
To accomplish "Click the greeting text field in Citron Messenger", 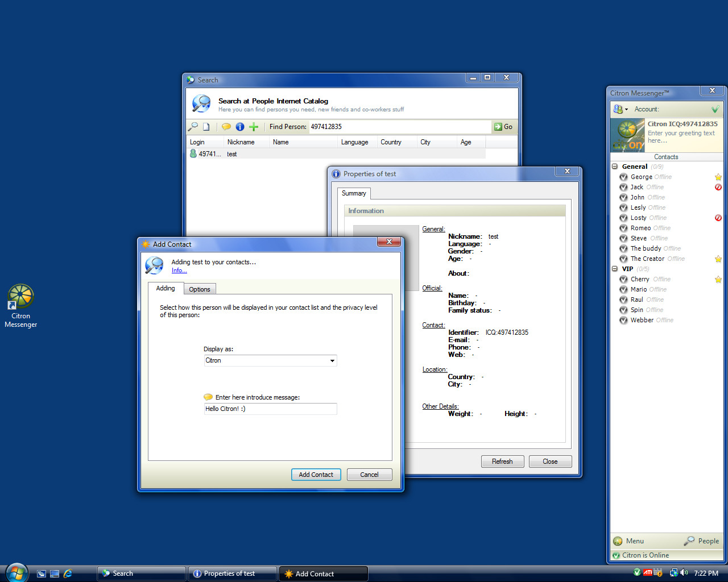I will (682, 137).
